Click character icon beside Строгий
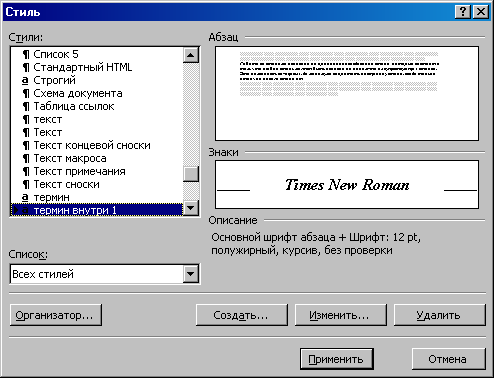 click(x=25, y=80)
